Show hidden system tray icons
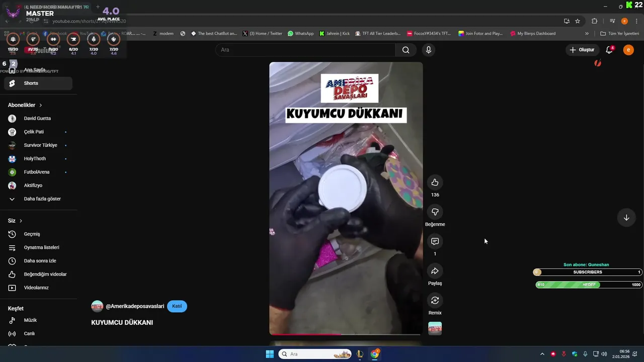The width and height of the screenshot is (644, 362). click(542, 354)
